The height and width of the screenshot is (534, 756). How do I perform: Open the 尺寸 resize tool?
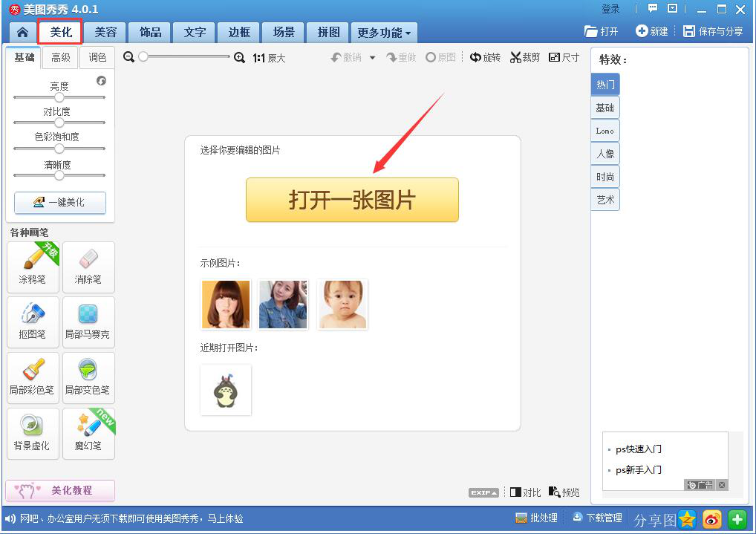[564, 56]
